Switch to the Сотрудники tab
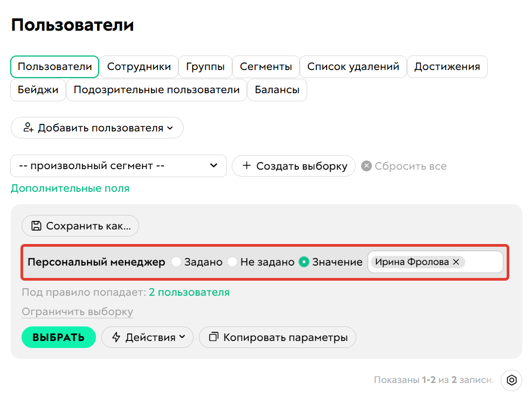Image resolution: width=532 pixels, height=397 pixels. (140, 67)
